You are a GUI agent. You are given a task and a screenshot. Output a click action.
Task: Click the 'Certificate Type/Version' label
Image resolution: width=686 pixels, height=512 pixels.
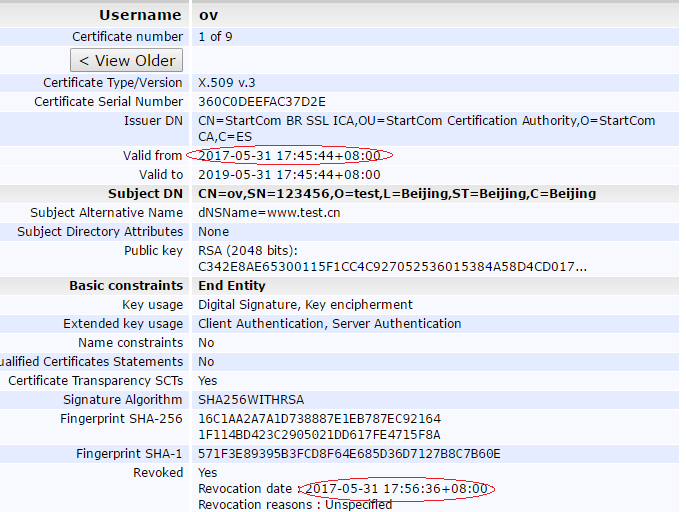point(112,83)
